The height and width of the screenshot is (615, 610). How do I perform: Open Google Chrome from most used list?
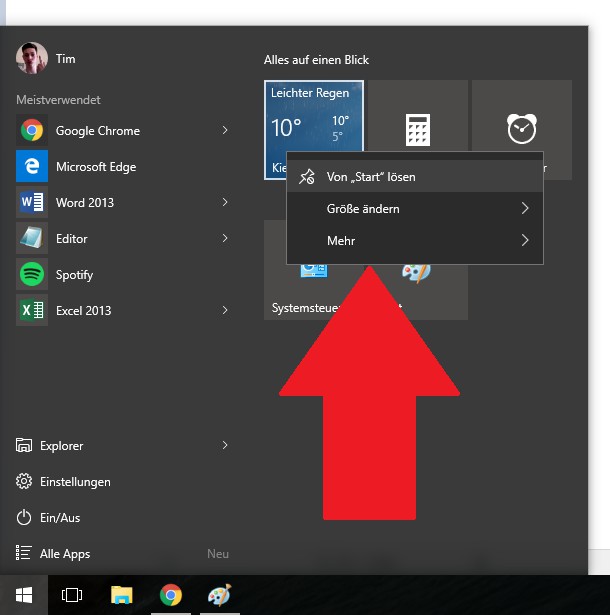[97, 131]
